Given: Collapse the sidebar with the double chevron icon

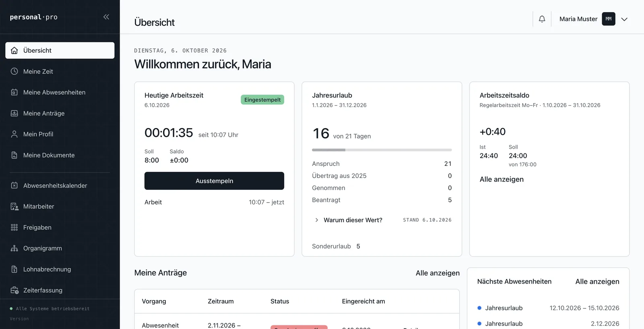Looking at the screenshot, I should [106, 17].
